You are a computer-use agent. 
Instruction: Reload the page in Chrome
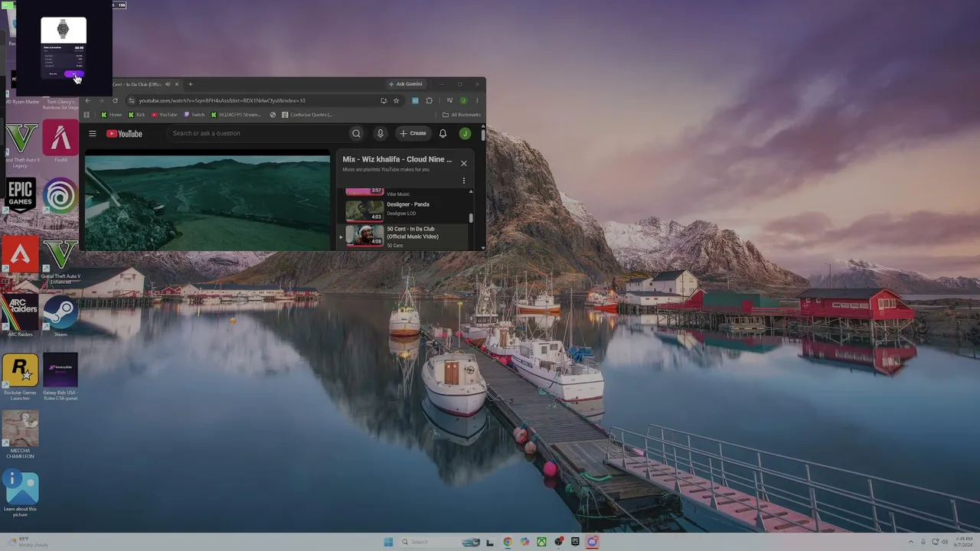(115, 100)
